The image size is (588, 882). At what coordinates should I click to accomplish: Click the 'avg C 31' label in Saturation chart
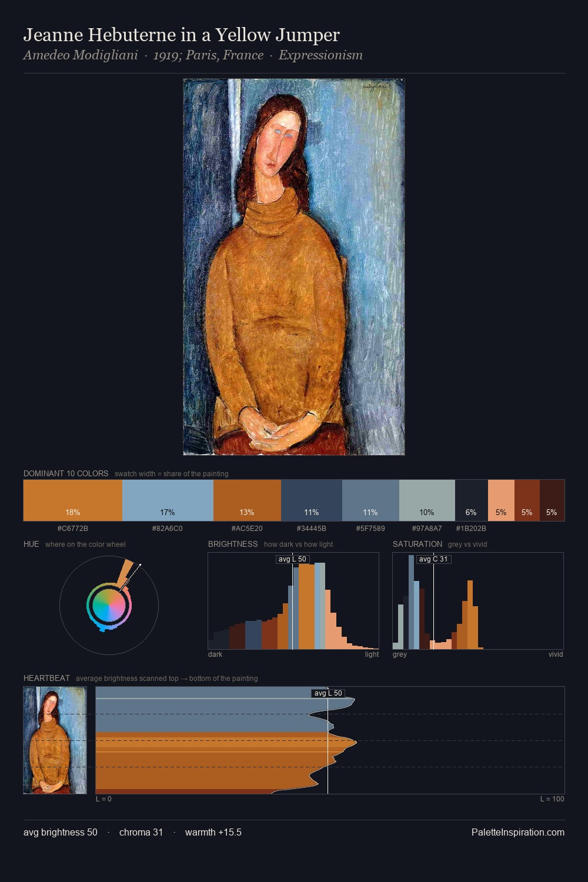point(433,559)
